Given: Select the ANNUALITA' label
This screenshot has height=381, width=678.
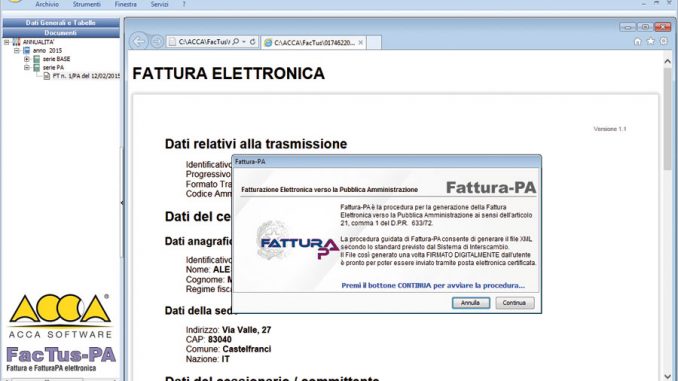Looking at the screenshot, I should click(38, 42).
